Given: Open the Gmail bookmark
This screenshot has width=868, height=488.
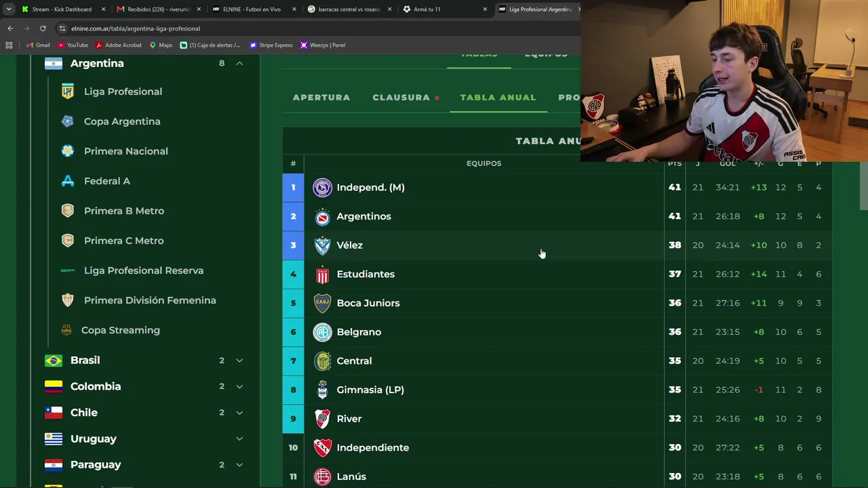Looking at the screenshot, I should click(x=38, y=45).
